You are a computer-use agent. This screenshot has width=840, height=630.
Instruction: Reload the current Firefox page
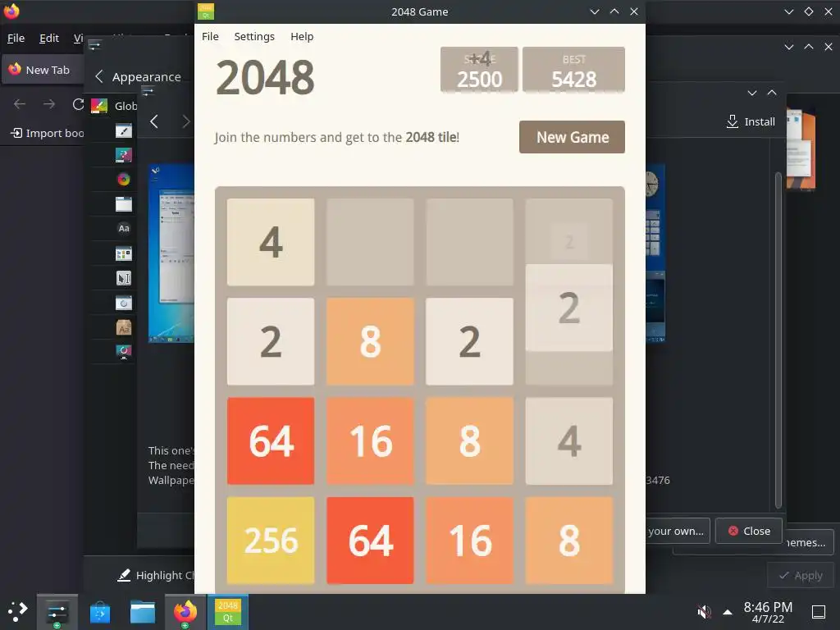coord(78,104)
